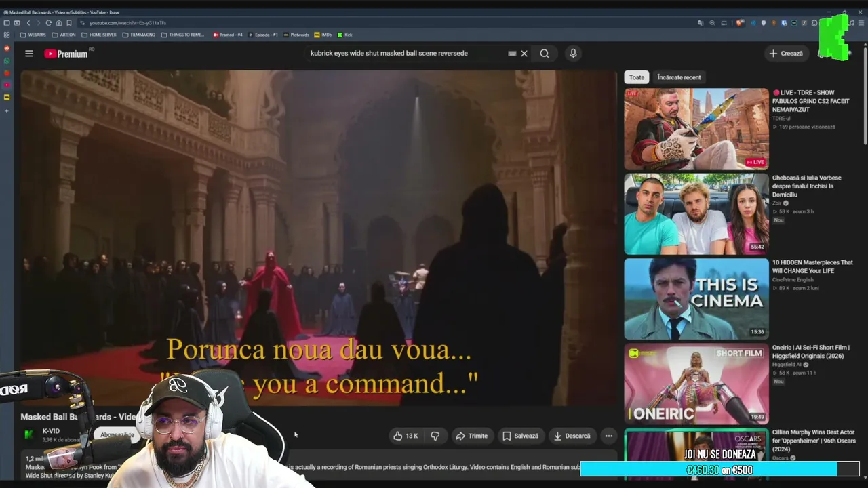Open the Kick bookmark
The image size is (868, 488).
point(345,35)
